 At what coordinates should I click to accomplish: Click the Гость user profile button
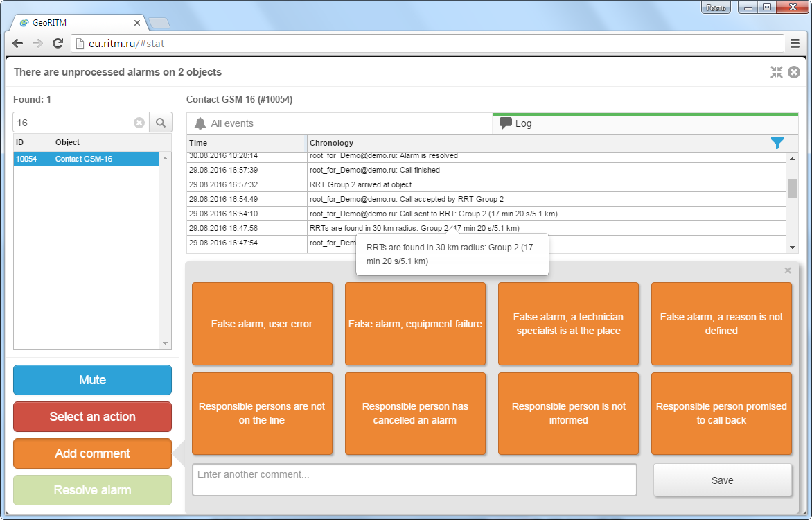[716, 7]
